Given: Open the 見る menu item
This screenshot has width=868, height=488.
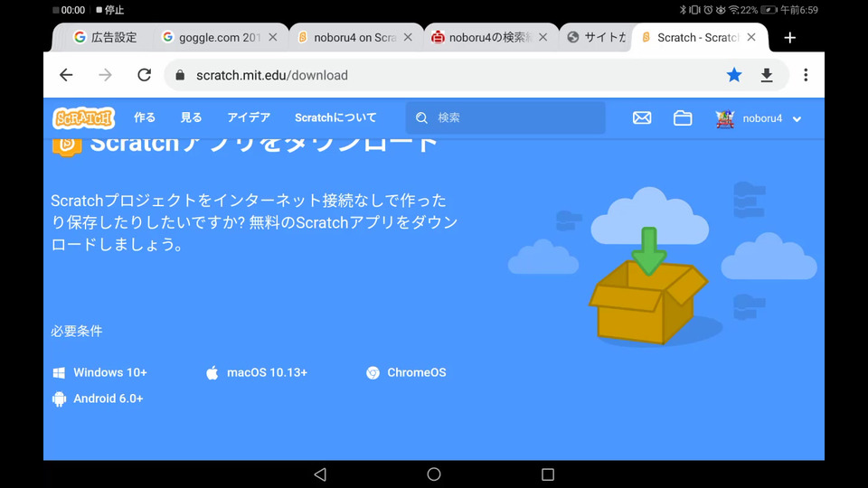Looking at the screenshot, I should [x=191, y=117].
